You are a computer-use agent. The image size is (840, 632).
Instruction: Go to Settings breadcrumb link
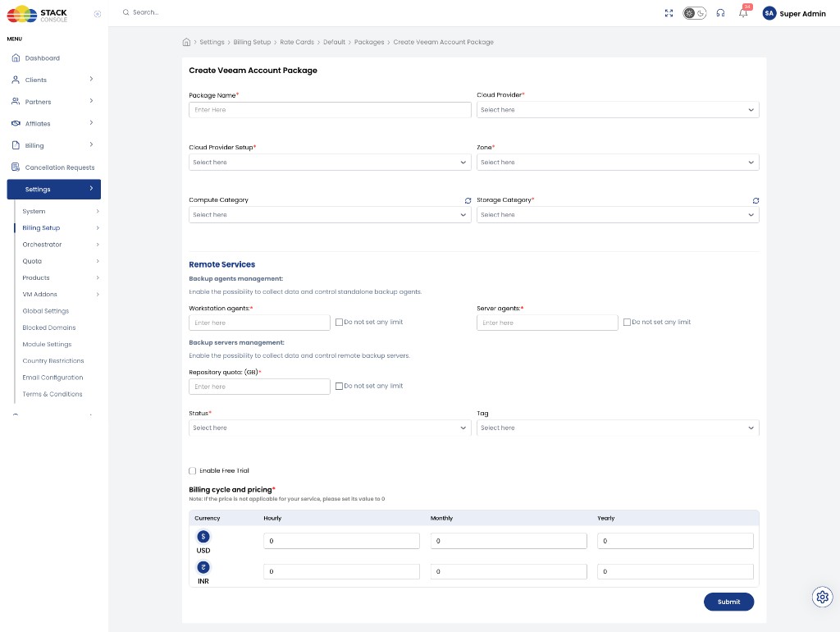tap(212, 42)
